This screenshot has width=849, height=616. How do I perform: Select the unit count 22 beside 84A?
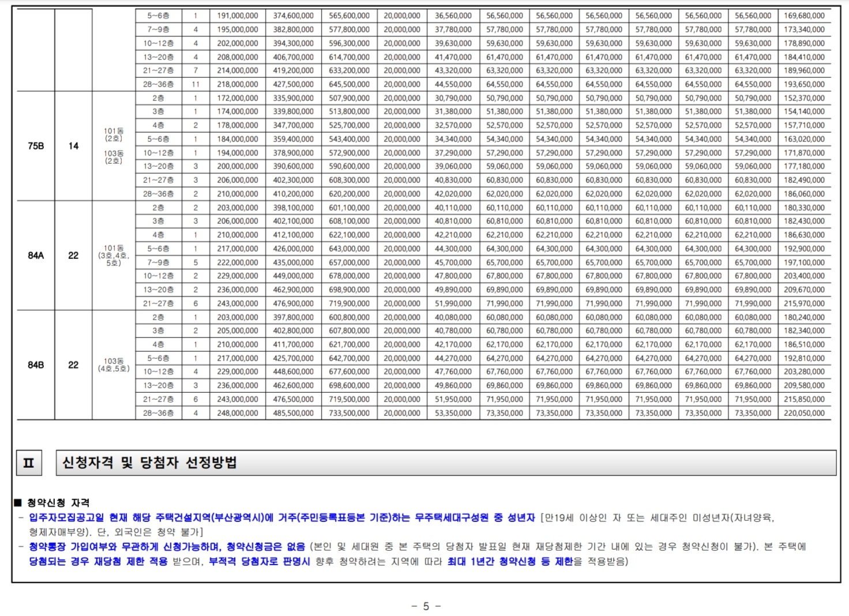coord(73,256)
